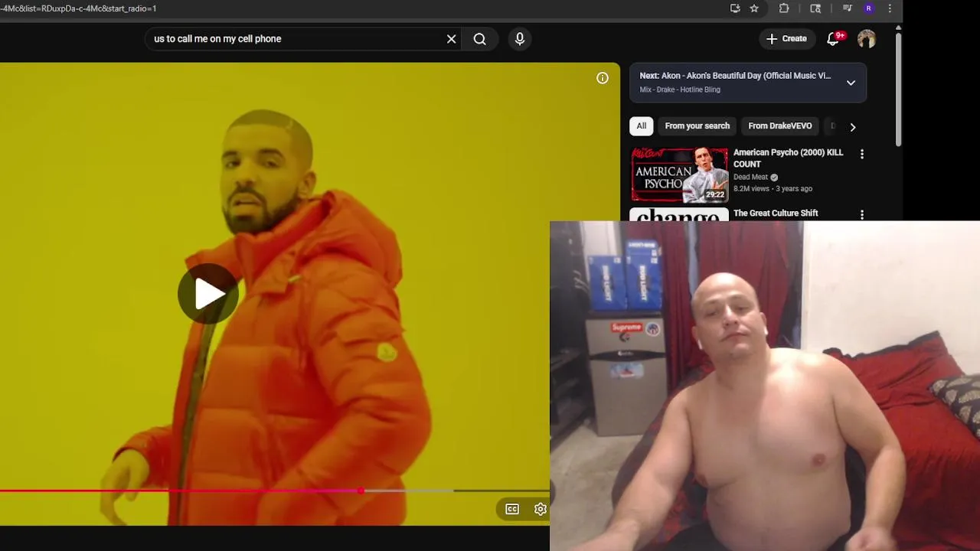
Task: Open YouTube account avatar menu
Action: [x=867, y=39]
